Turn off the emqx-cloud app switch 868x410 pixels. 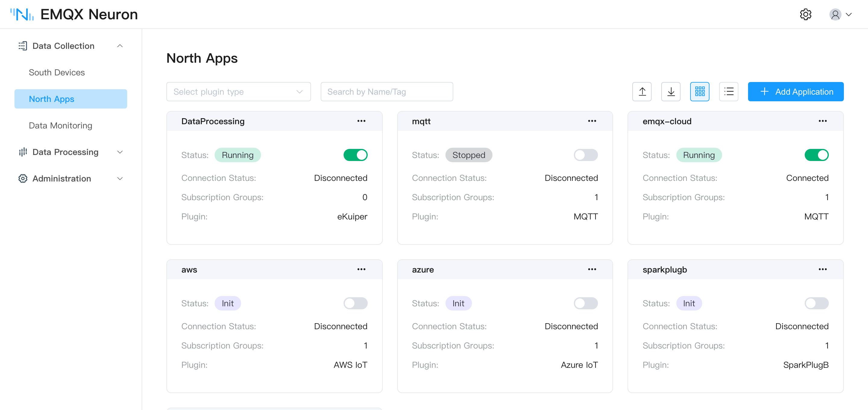[x=817, y=155]
